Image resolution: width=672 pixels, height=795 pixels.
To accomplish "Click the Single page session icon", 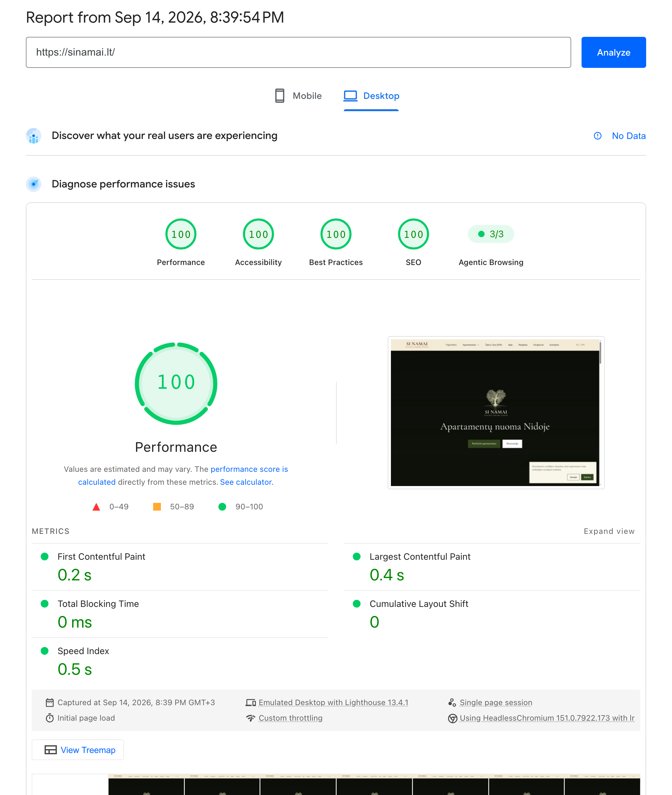I will coord(452,702).
